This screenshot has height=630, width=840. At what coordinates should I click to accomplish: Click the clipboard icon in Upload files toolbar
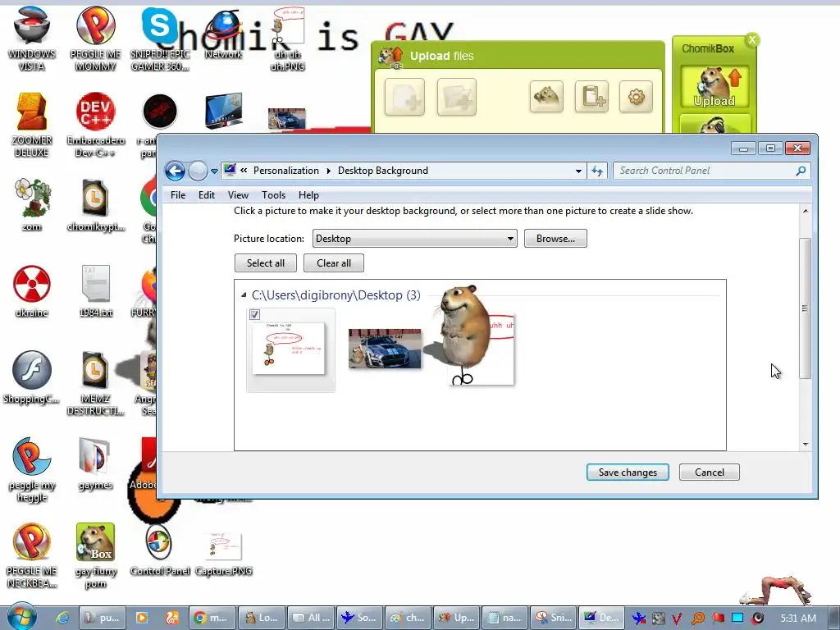pyautogui.click(x=591, y=97)
